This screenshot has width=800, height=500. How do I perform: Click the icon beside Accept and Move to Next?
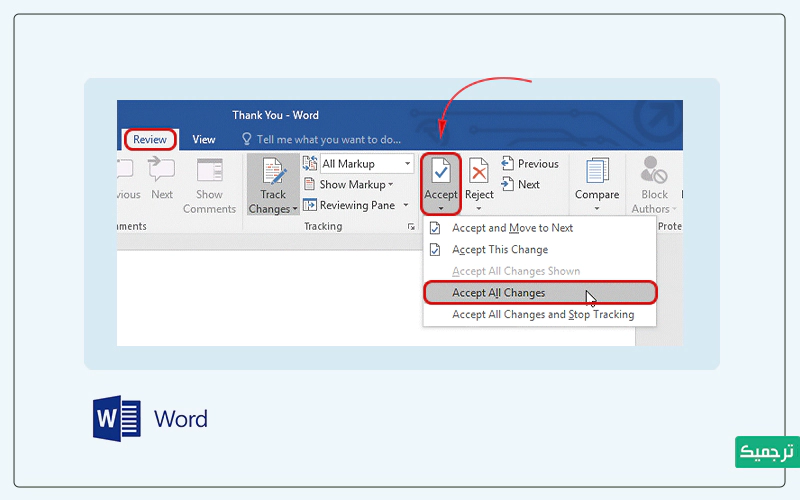coord(435,228)
